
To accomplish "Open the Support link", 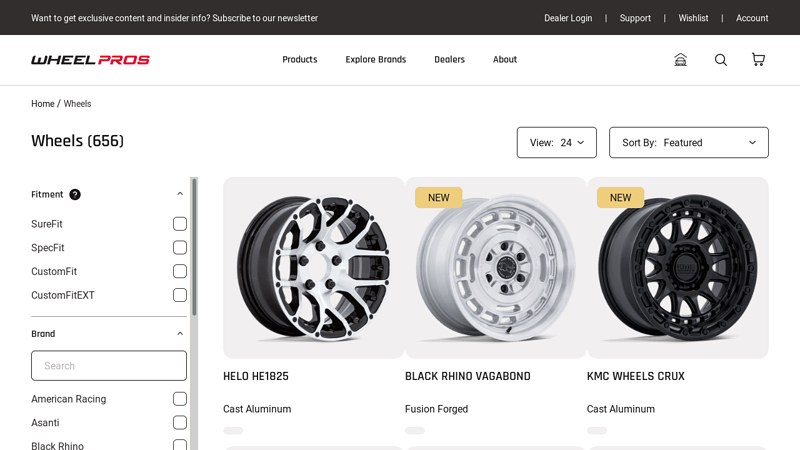I will click(x=635, y=18).
